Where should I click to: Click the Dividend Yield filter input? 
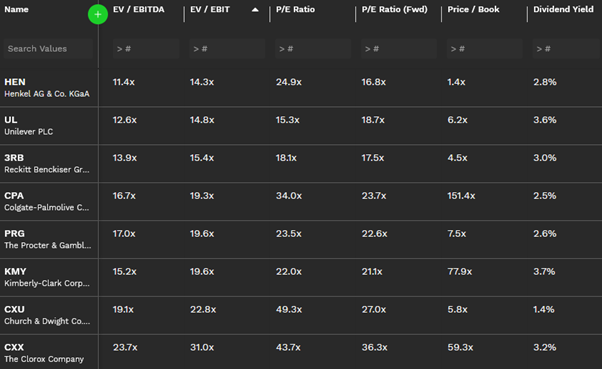pyautogui.click(x=566, y=49)
